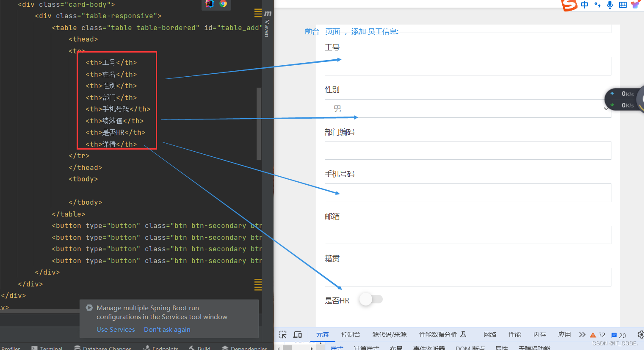
Task: Switch to the 控制台 DevTools tab
Action: [351, 334]
